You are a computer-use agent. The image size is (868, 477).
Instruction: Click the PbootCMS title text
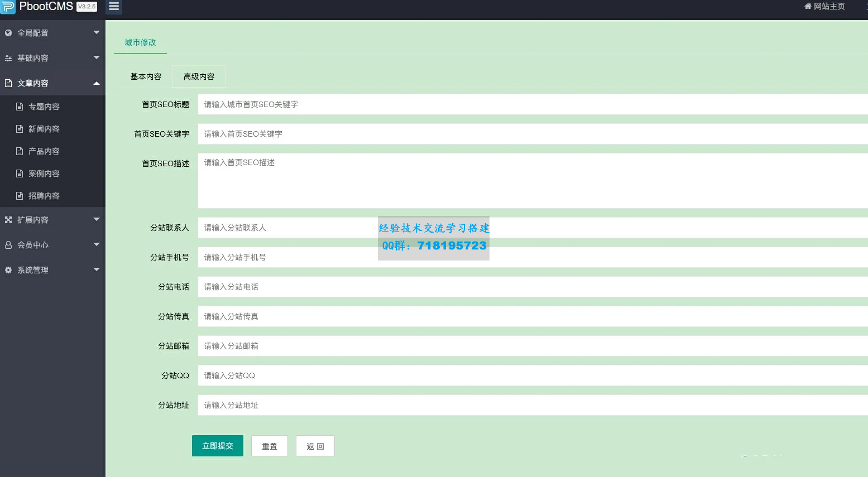tap(46, 6)
